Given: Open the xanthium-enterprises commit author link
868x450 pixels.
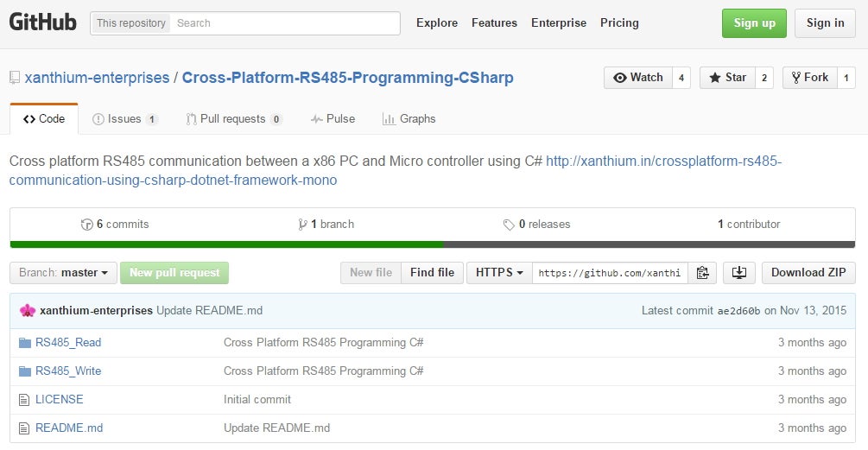Looking at the screenshot, I should (x=97, y=311).
